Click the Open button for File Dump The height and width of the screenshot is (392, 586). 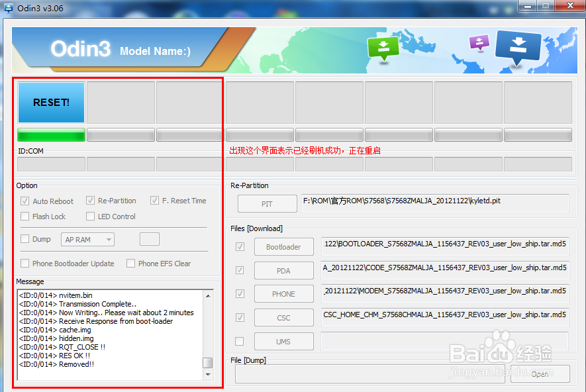coord(540,374)
